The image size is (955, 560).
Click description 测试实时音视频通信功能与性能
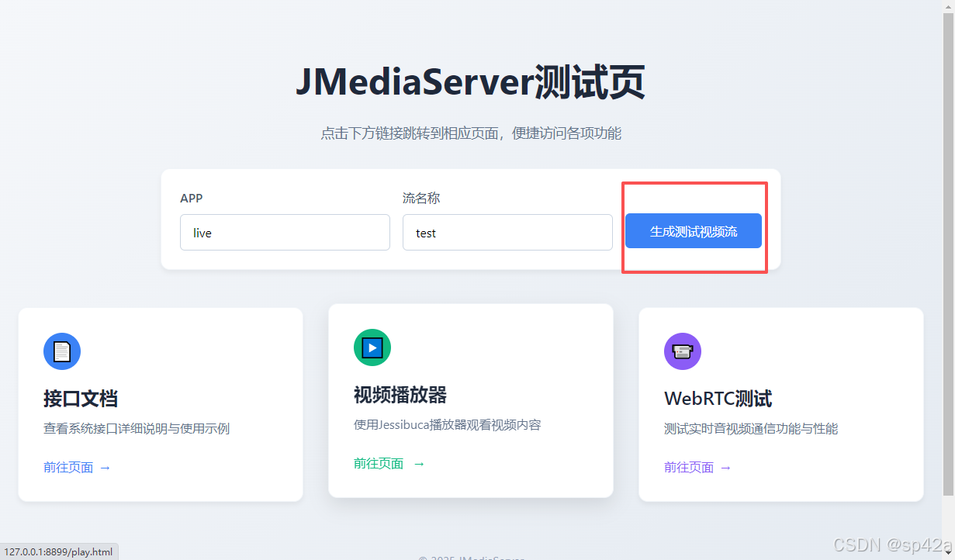[751, 428]
